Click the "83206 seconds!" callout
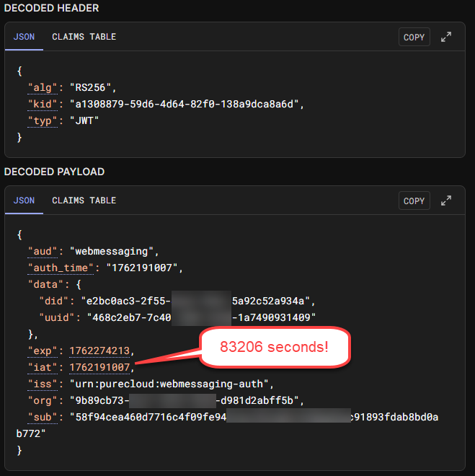The height and width of the screenshot is (476, 475). pyautogui.click(x=273, y=346)
